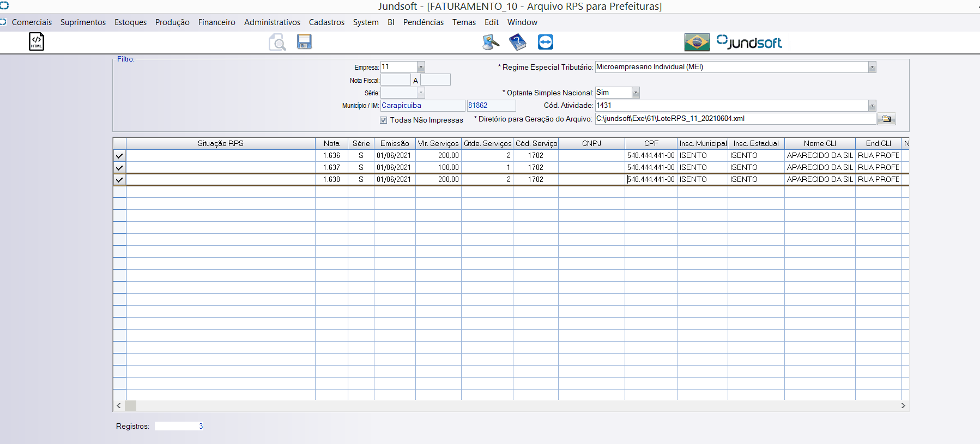Open the Série dropdown arrow

(421, 93)
